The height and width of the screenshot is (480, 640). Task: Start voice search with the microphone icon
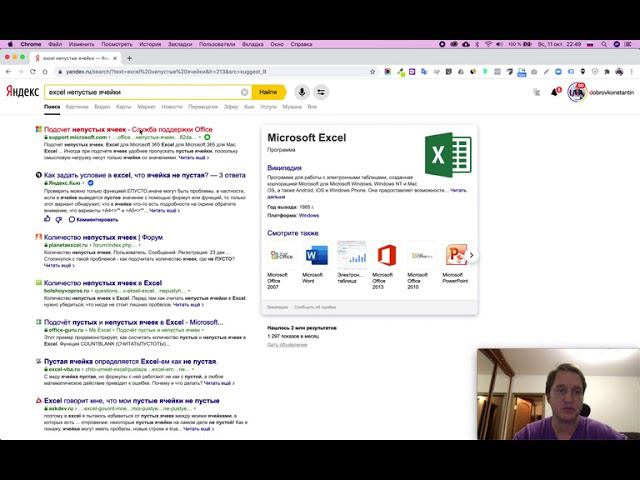(x=302, y=92)
